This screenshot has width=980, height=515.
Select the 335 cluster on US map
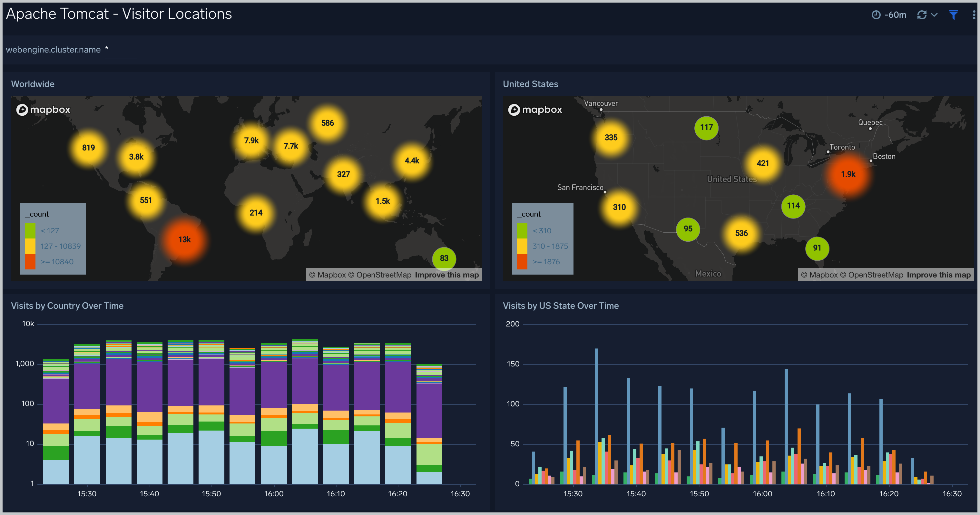click(611, 137)
